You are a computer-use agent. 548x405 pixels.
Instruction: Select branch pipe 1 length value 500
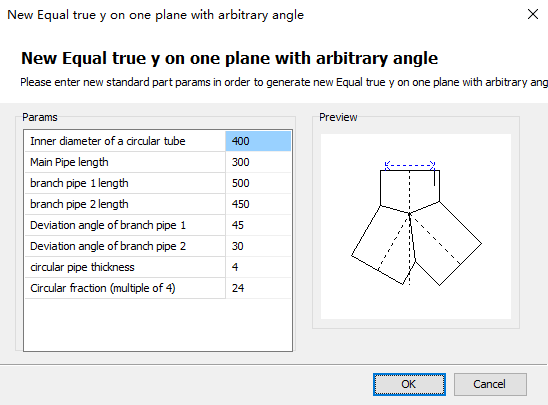pyautogui.click(x=258, y=183)
